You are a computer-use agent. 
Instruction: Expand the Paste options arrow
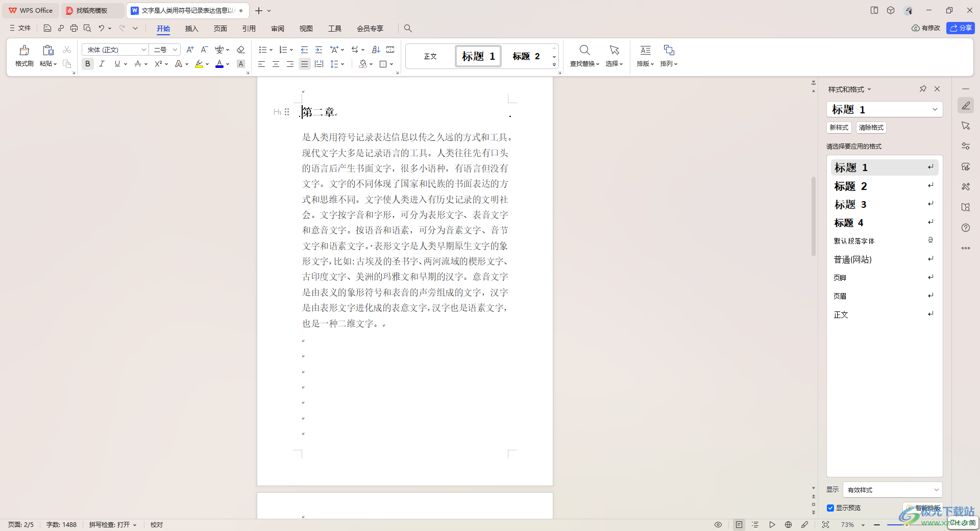[x=55, y=64]
